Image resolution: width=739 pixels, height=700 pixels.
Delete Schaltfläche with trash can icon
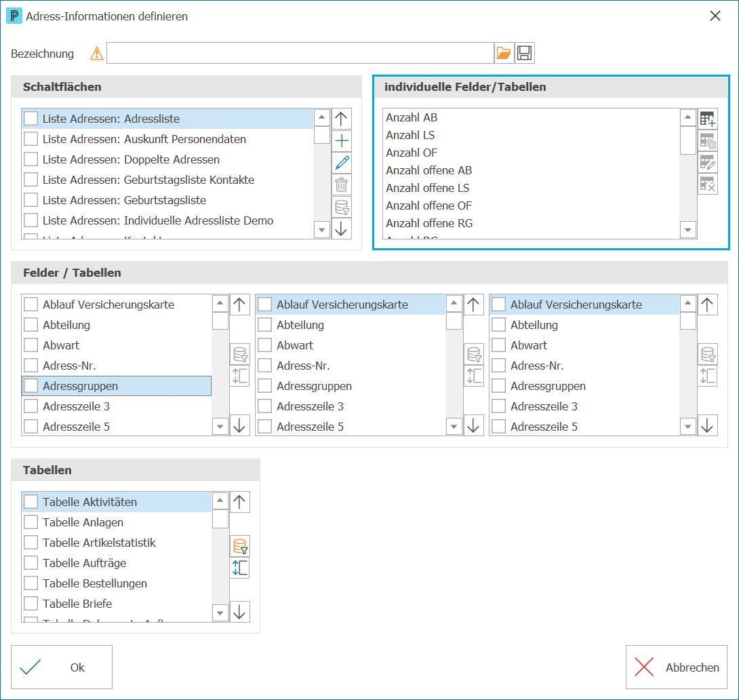tap(341, 184)
